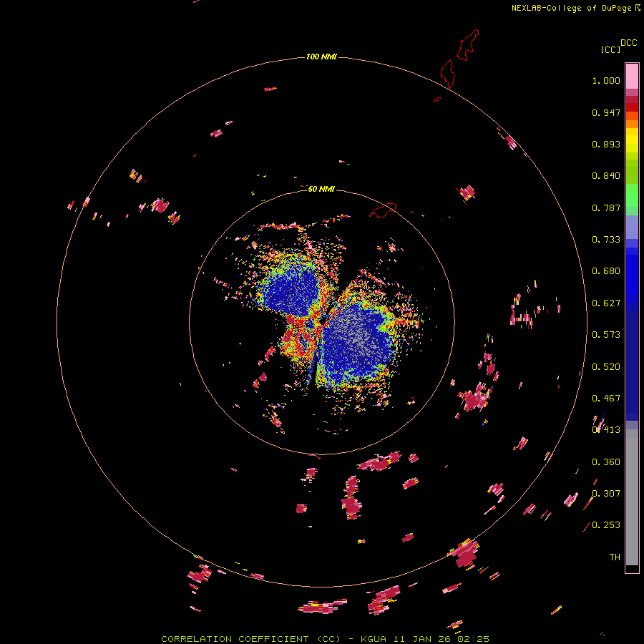644x644 pixels.
Task: Click the DCC label above the color scale
Action: point(629,43)
